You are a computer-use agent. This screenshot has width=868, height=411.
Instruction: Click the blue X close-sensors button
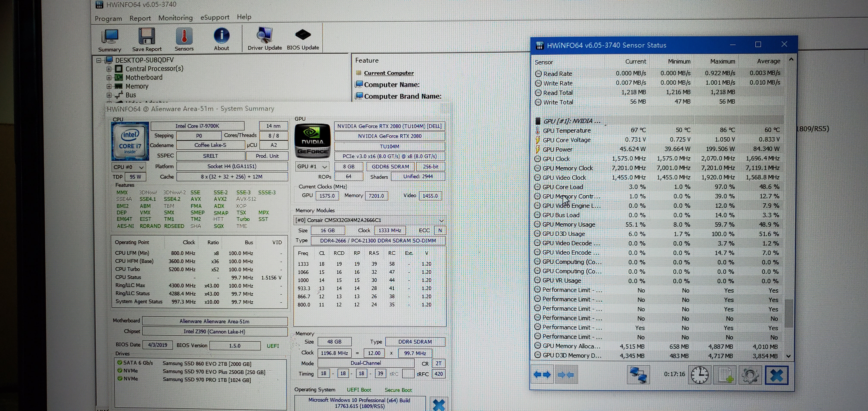[x=776, y=375]
